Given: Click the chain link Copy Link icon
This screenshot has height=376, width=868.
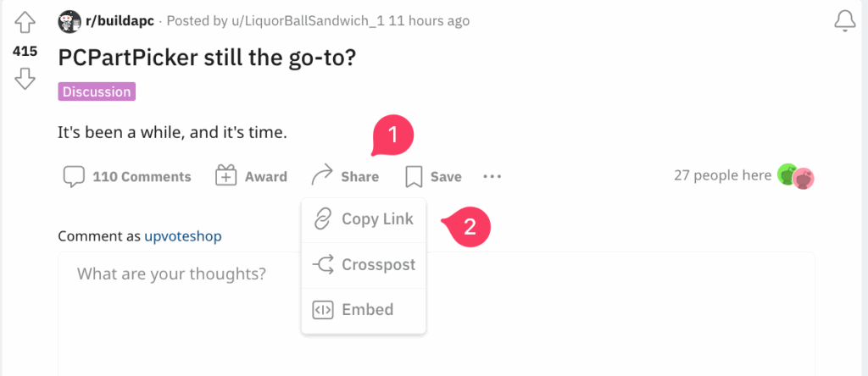Looking at the screenshot, I should coord(322,219).
